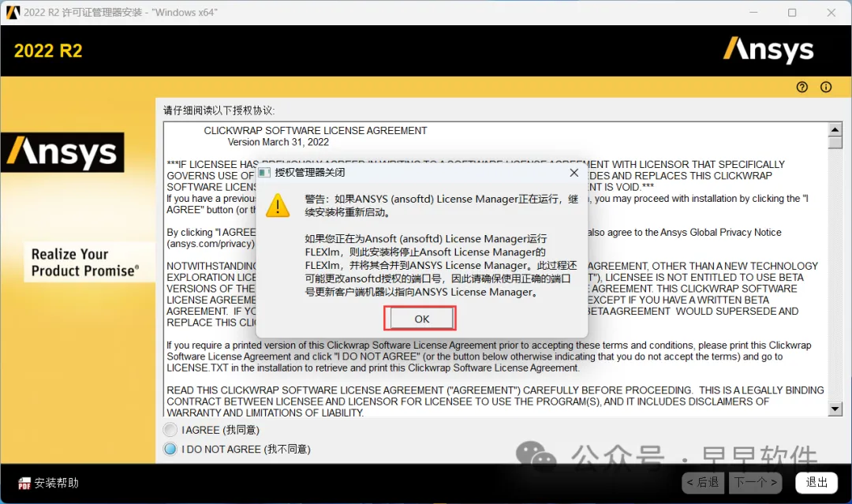
Task: Open the 安装帮助 PDF help link
Action: pyautogui.click(x=48, y=483)
